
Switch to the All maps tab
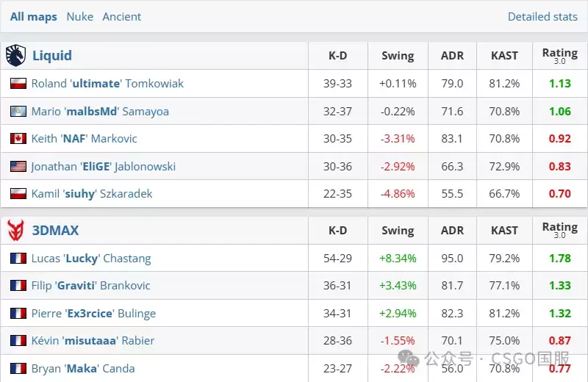point(33,17)
